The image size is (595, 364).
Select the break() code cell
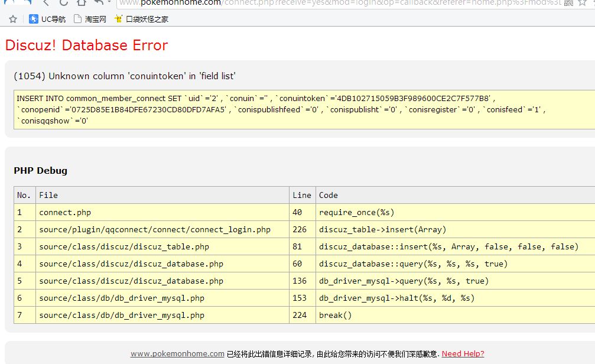coord(456,314)
